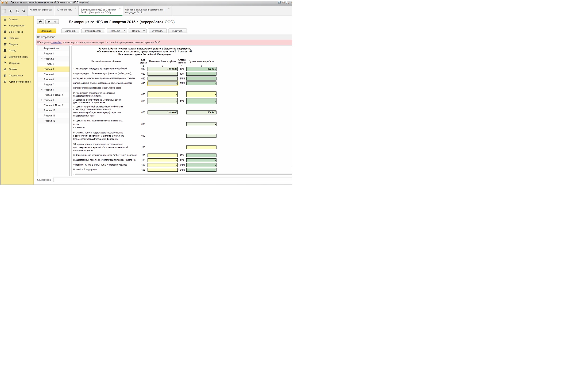This screenshot has height=391, width=588.
Task: Click the Favorites star icon
Action: [x=11, y=11]
